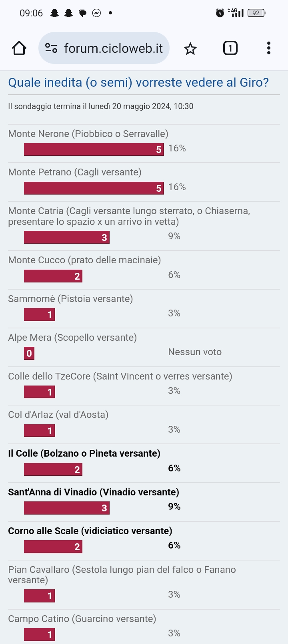
Task: Click the Alpe Mera zero-vote bar
Action: coord(29,353)
